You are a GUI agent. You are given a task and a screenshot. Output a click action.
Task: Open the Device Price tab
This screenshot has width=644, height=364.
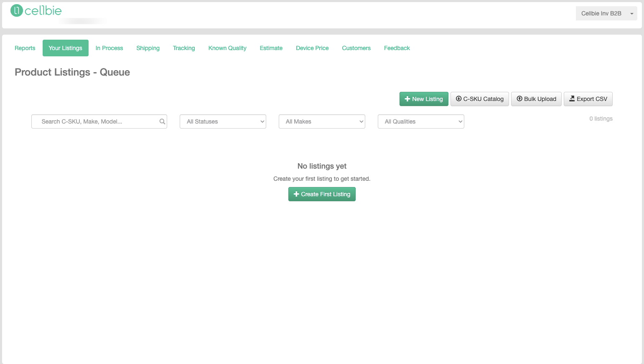tap(312, 48)
